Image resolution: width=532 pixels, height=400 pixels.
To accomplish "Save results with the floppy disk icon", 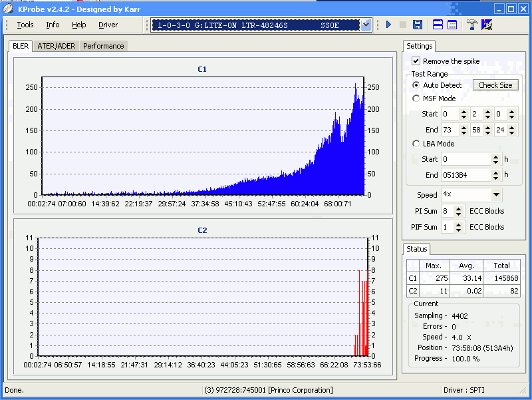I will click(x=418, y=25).
